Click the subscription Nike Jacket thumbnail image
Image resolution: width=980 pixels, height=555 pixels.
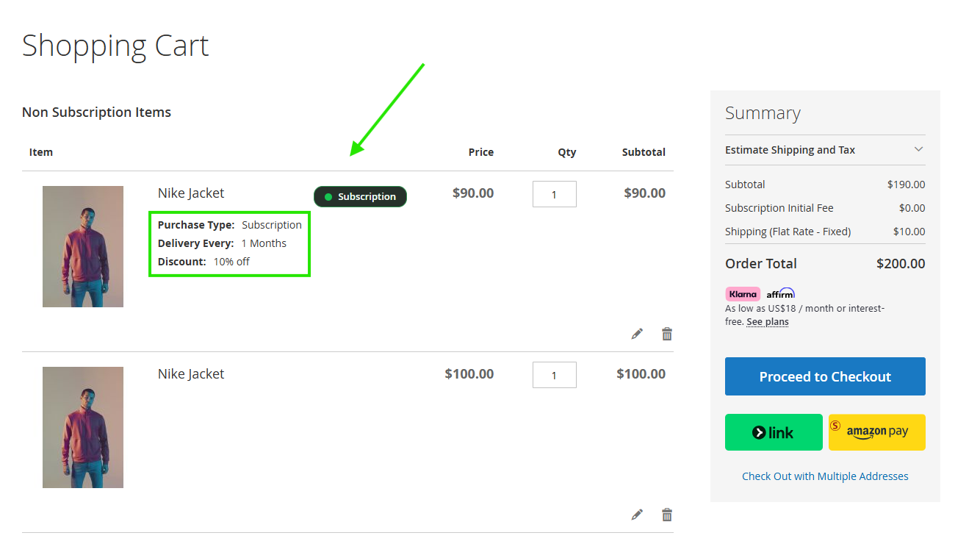click(83, 246)
